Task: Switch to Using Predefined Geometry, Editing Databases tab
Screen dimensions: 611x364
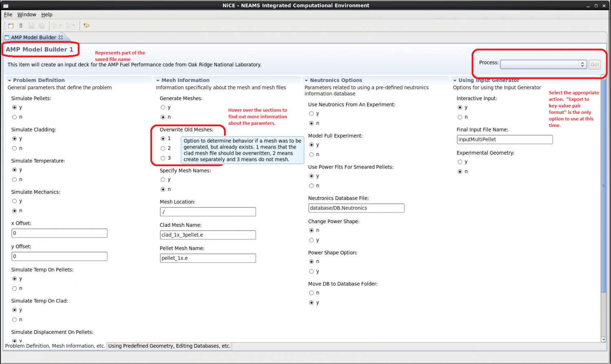Action: pos(169,346)
